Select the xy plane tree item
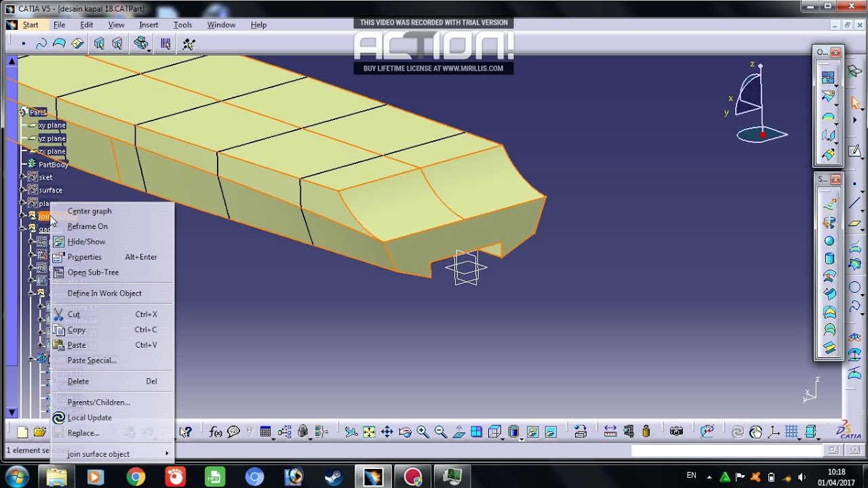868x488 pixels. click(52, 125)
